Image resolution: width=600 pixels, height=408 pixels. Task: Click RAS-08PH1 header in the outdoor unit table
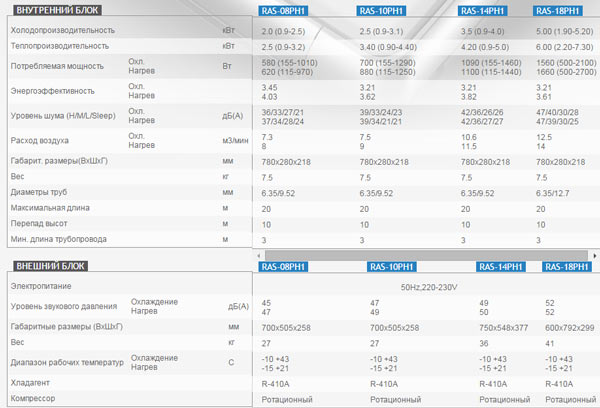(x=283, y=266)
